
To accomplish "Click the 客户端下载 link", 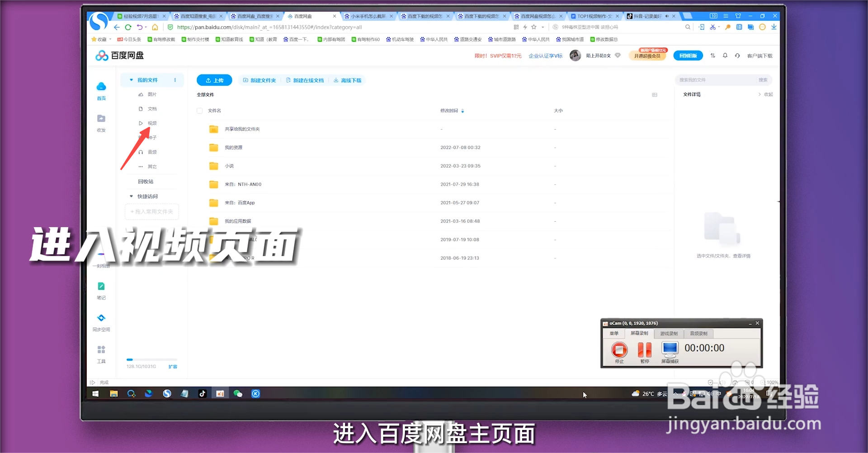I will coord(759,56).
